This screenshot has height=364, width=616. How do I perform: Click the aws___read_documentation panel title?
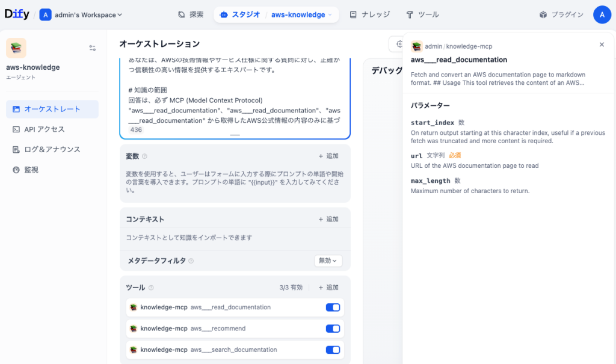[459, 60]
